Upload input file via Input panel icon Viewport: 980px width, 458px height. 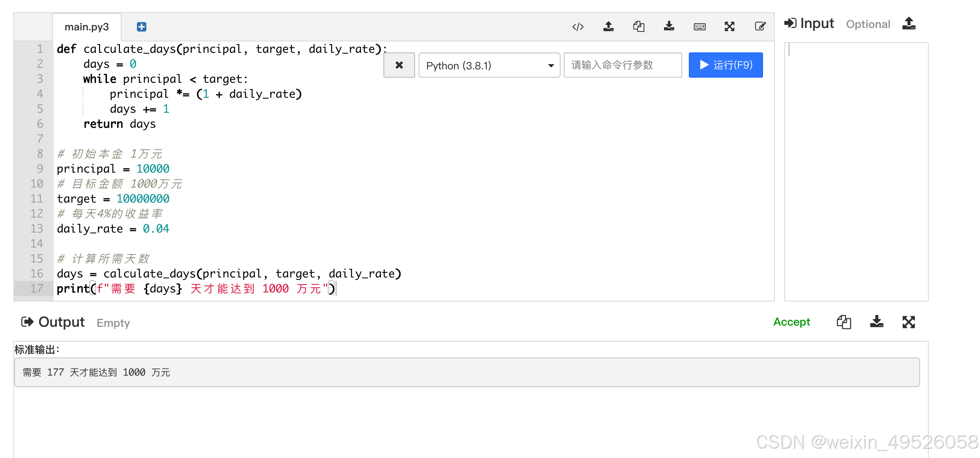pos(909,24)
